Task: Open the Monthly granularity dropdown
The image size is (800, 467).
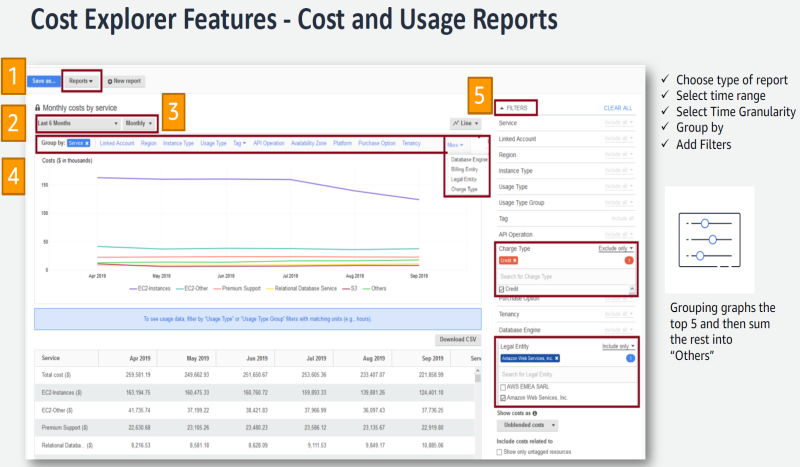Action: pyautogui.click(x=139, y=123)
